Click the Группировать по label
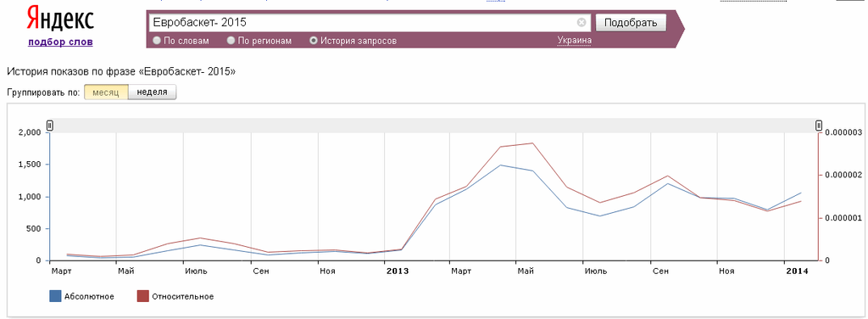 [x=43, y=93]
